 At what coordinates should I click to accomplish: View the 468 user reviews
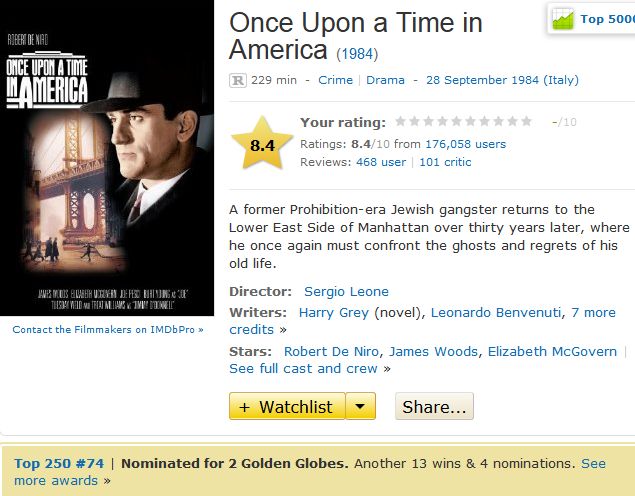[x=381, y=162]
